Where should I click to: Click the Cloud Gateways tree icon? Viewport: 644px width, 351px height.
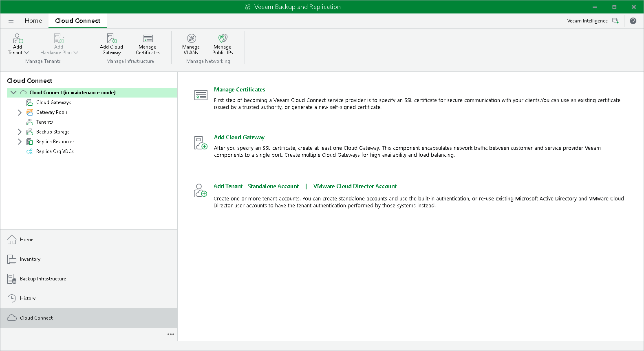pyautogui.click(x=30, y=102)
